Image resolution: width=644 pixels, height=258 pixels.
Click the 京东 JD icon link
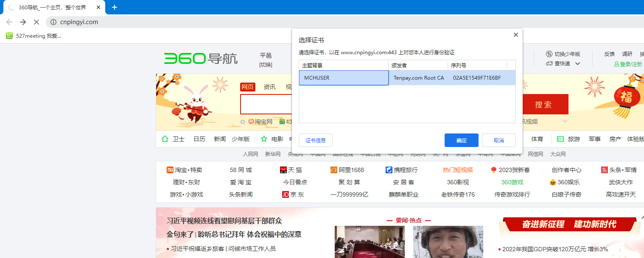coord(286,194)
